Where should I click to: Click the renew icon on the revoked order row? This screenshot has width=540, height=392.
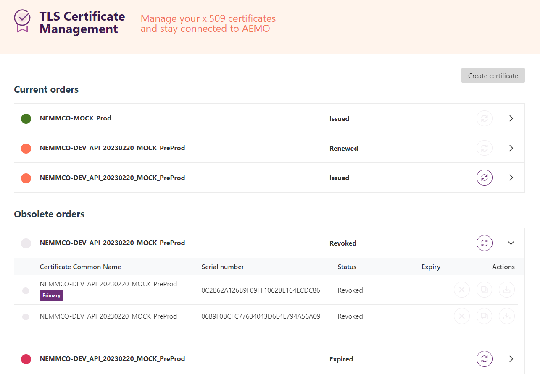tap(484, 243)
